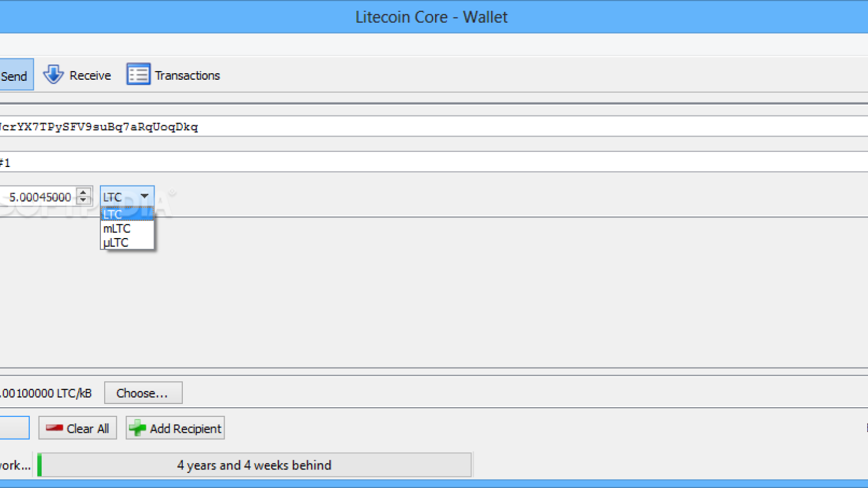Click the amount field showing 5.00045000
The width and height of the screenshot is (868, 488).
[x=38, y=197]
